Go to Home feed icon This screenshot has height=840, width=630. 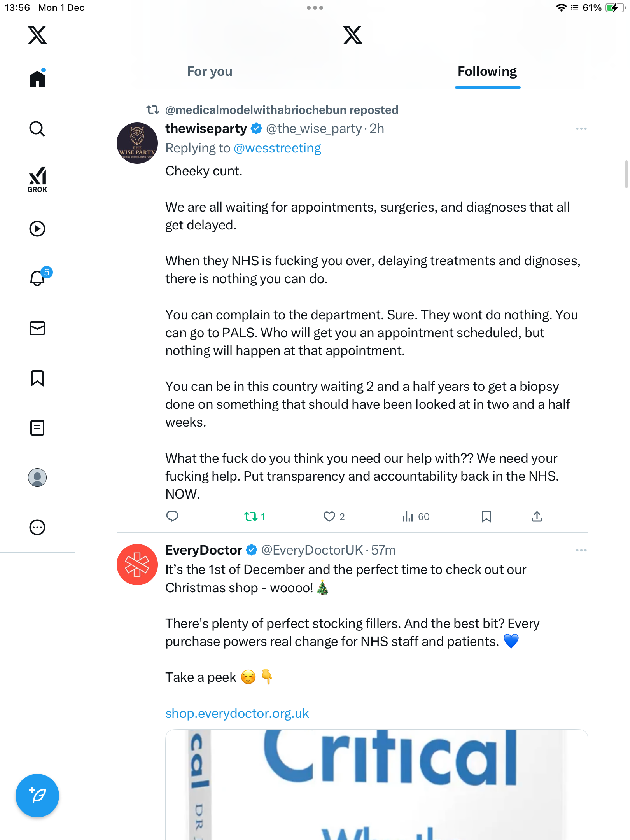[37, 79]
